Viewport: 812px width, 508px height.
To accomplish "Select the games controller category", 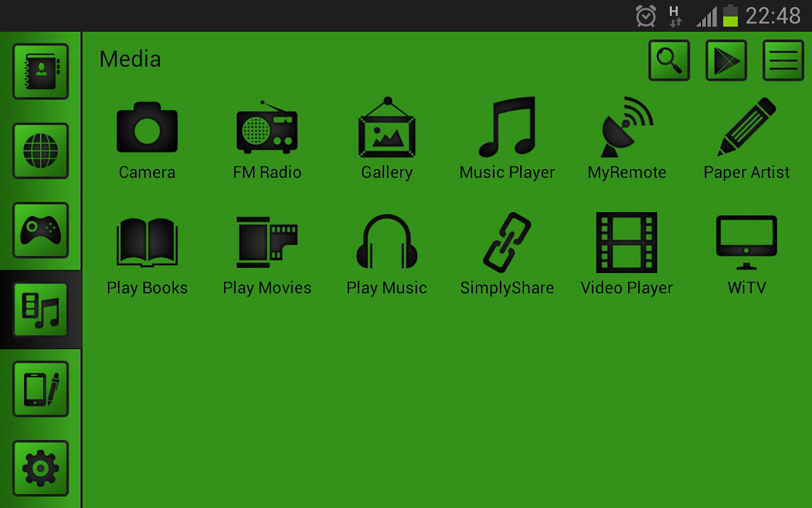I will (x=41, y=230).
